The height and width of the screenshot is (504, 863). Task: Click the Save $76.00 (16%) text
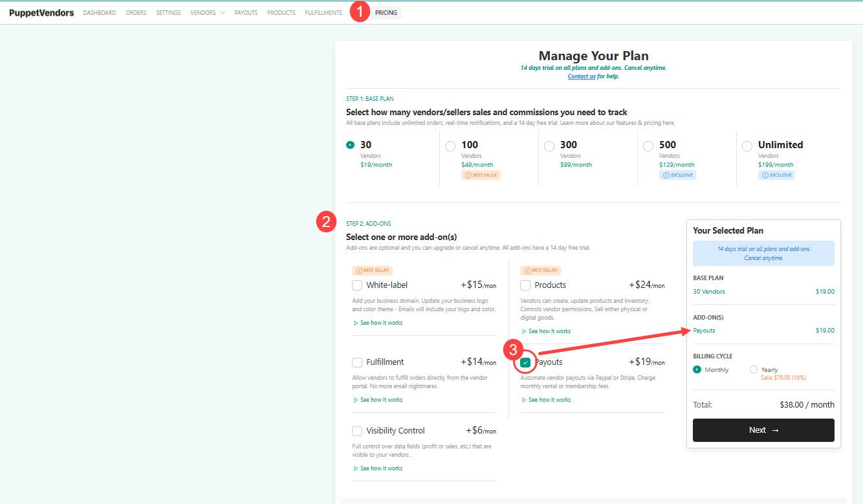click(x=783, y=378)
